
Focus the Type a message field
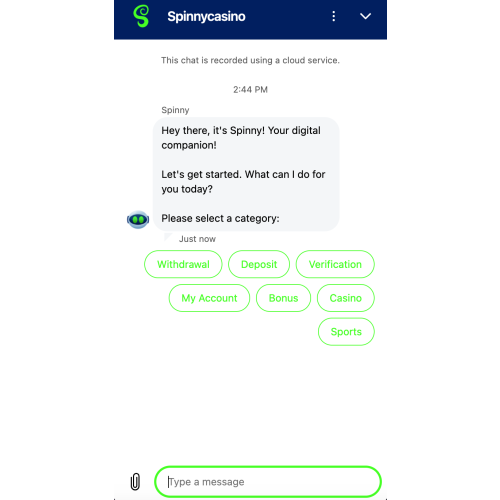click(x=268, y=482)
